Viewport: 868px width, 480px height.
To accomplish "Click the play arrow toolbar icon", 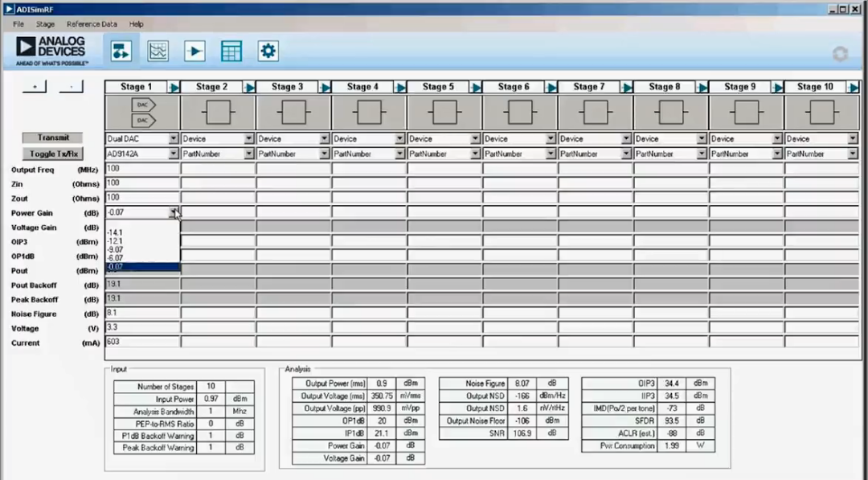I will 194,51.
